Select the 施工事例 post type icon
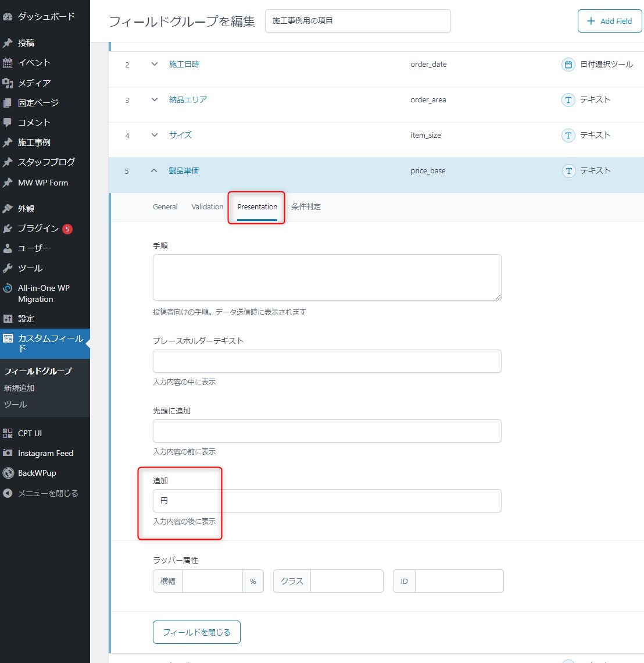Screen dimensions: 644x663 [8, 142]
